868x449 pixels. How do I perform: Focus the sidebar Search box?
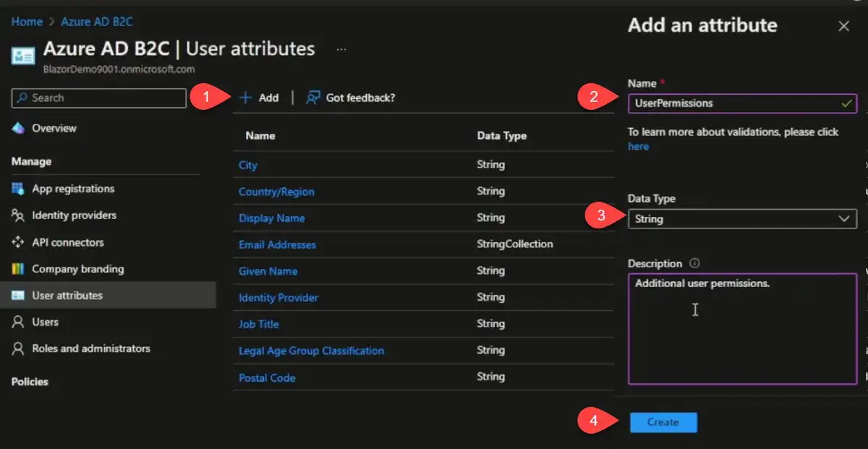coord(99,98)
